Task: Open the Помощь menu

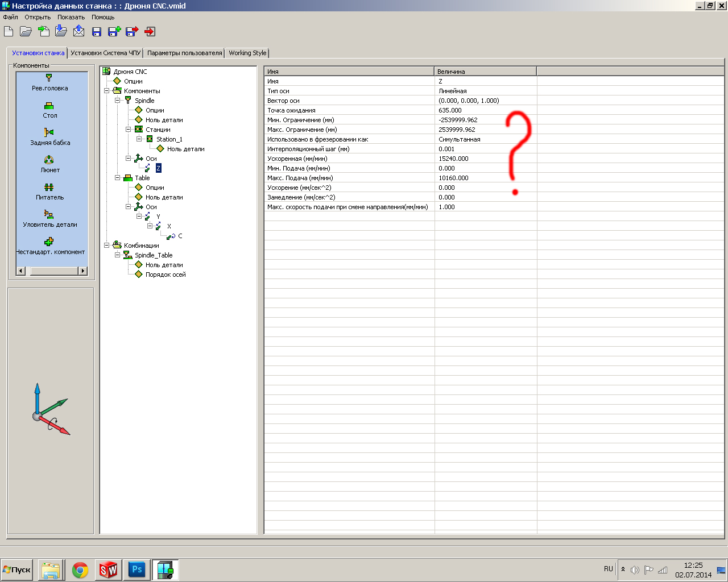Action: coord(103,17)
